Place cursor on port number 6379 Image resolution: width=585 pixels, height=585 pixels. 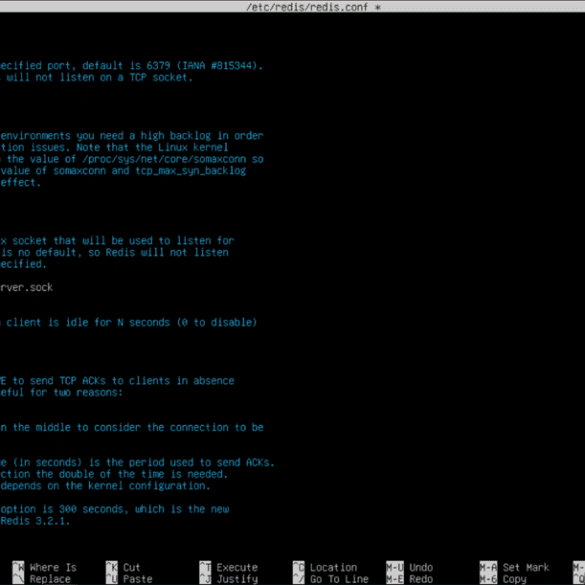158,66
